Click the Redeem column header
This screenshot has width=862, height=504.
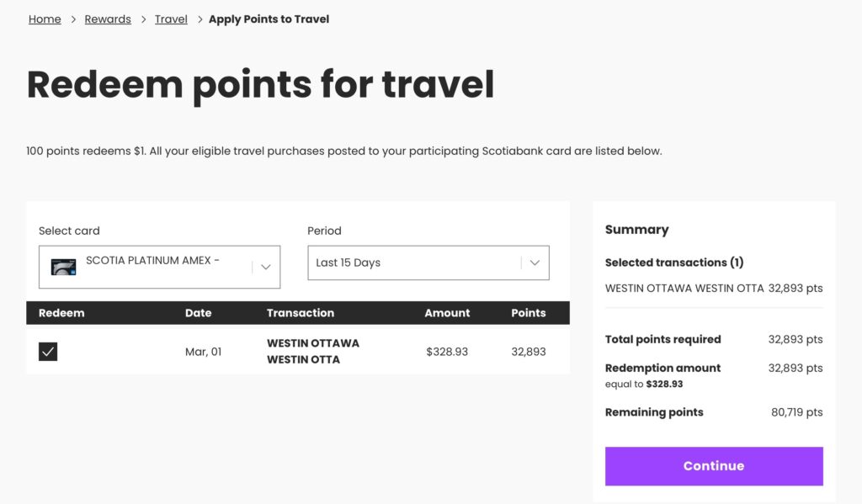point(61,313)
